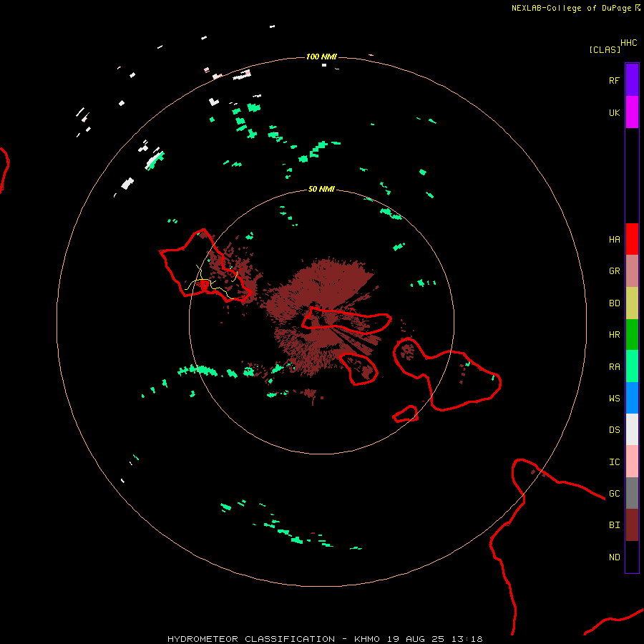The image size is (644, 644).
Task: Click the BI legend label
Action: [615, 525]
